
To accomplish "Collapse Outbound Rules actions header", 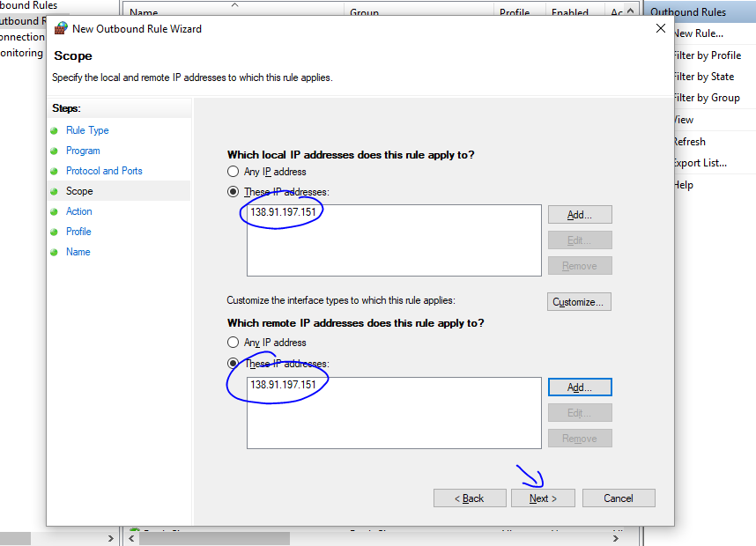I will [x=700, y=12].
